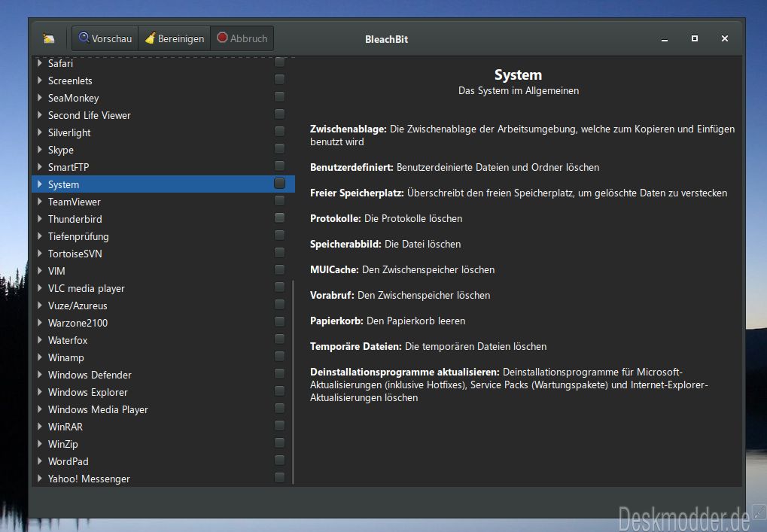This screenshot has width=767, height=532.
Task: Click the cleaner list vertical scrollbar
Action: pyautogui.click(x=293, y=382)
